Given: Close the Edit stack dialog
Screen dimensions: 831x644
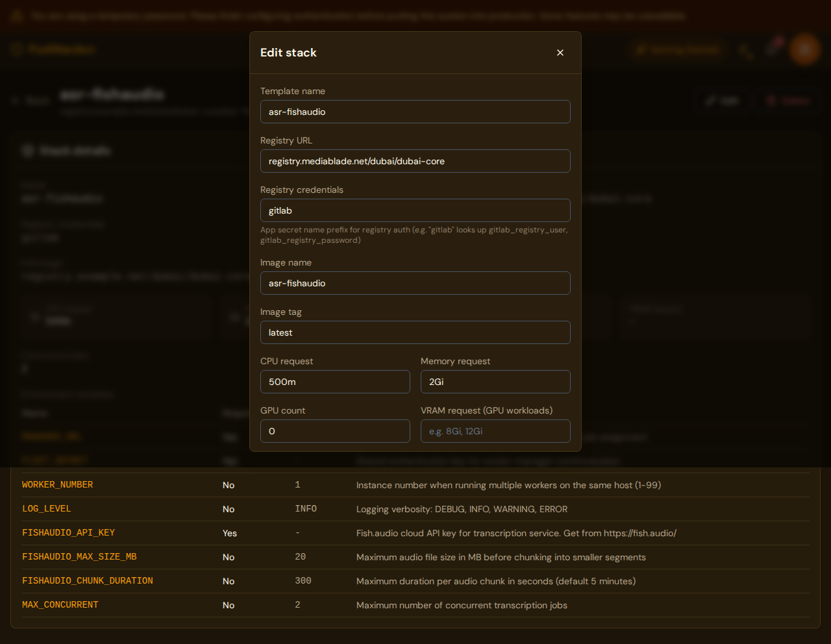Looking at the screenshot, I should click(560, 53).
